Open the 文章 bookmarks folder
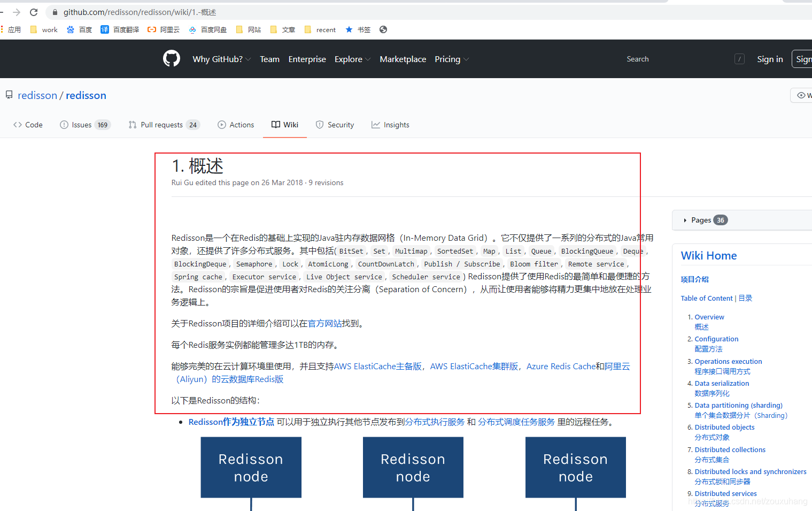Image resolution: width=812 pixels, height=511 pixels. tap(283, 29)
